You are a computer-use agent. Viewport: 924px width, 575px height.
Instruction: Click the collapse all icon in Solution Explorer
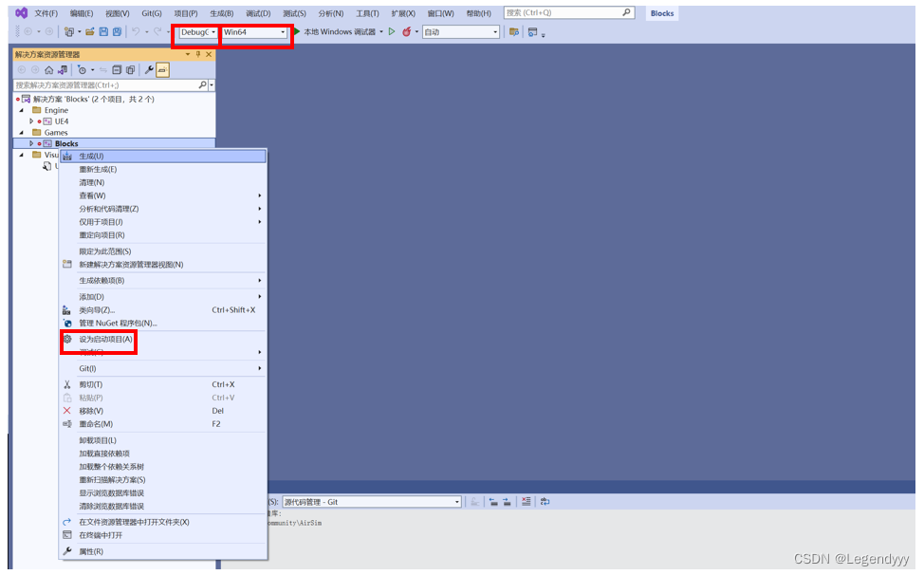coord(117,70)
